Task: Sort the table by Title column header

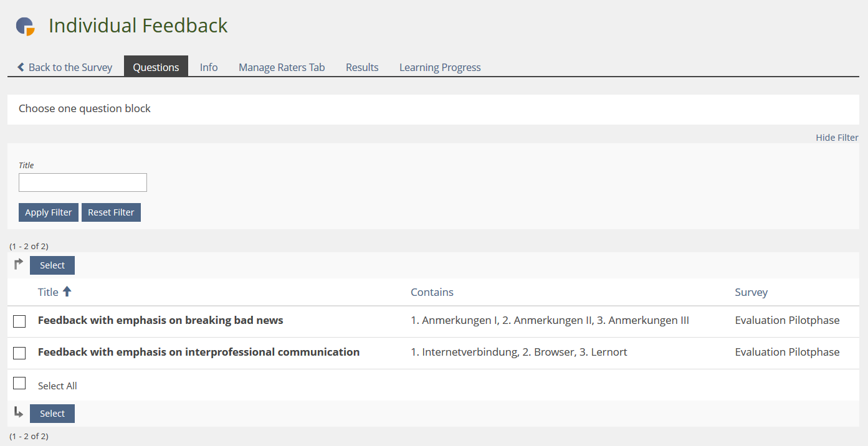Action: [x=48, y=292]
